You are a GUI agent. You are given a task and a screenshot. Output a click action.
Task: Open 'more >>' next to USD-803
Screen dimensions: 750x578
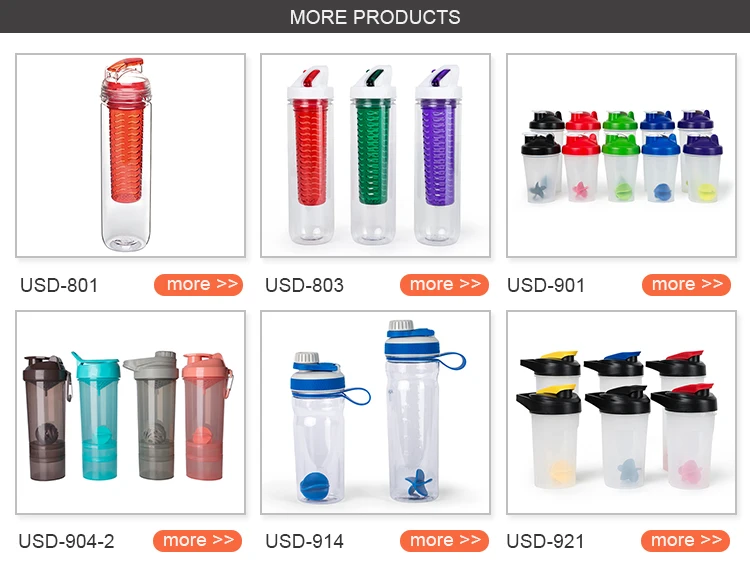pyautogui.click(x=444, y=285)
